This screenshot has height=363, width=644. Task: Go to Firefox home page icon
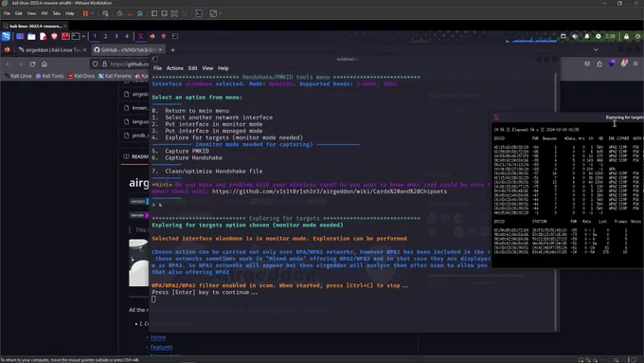(x=45, y=64)
